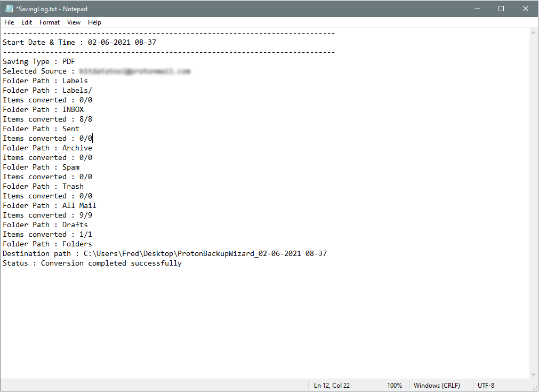539x392 pixels.
Task: Click the window resize grip at corner
Action: (535, 387)
